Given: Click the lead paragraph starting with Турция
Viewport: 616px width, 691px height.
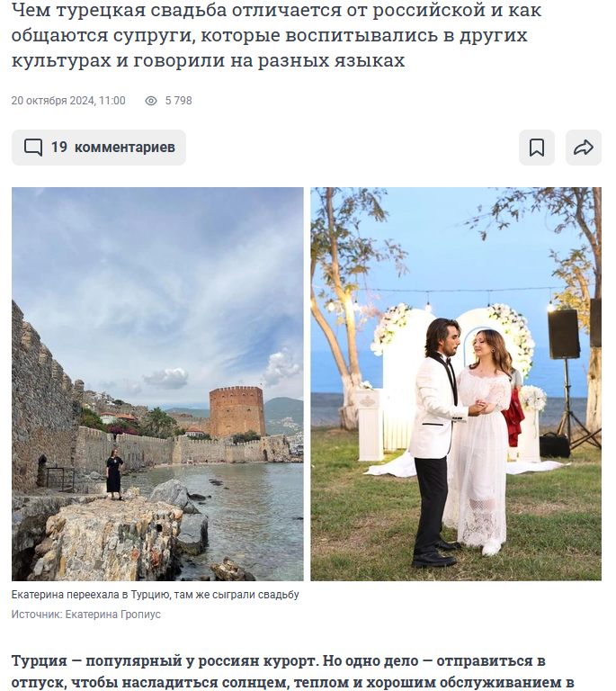Looking at the screenshot, I should (x=293, y=671).
